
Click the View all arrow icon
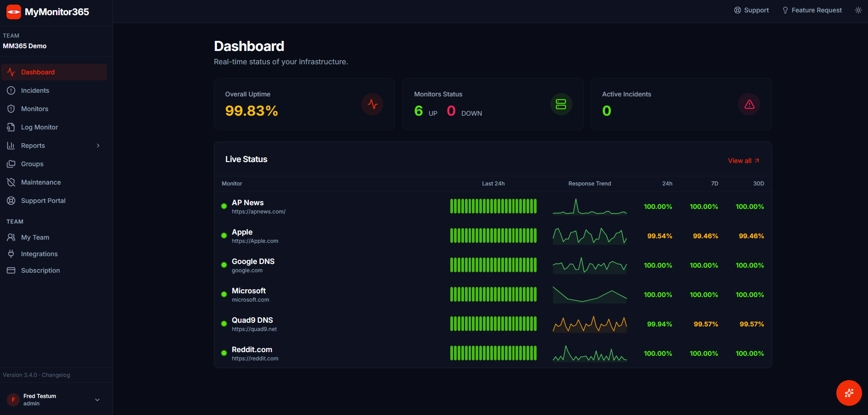coord(757,161)
